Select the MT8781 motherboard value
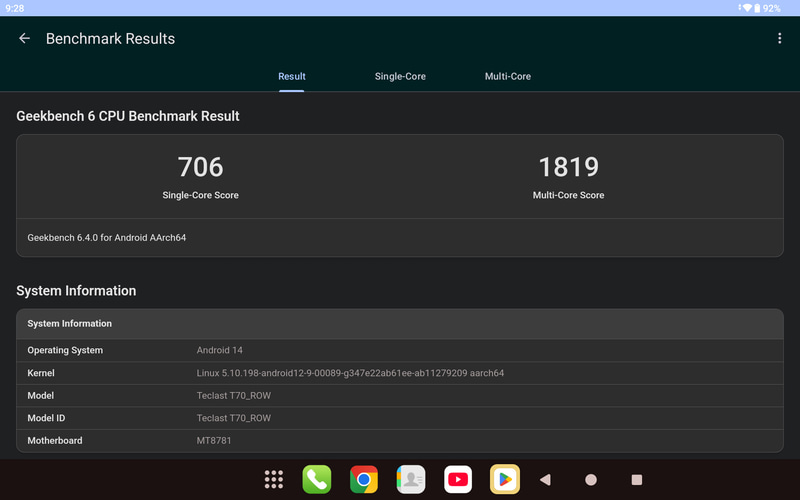 click(214, 440)
